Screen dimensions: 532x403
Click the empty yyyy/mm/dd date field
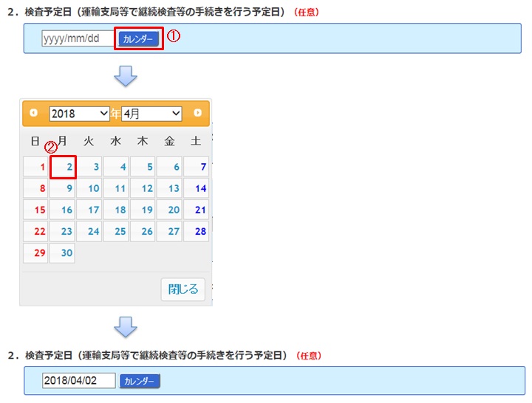tap(78, 38)
